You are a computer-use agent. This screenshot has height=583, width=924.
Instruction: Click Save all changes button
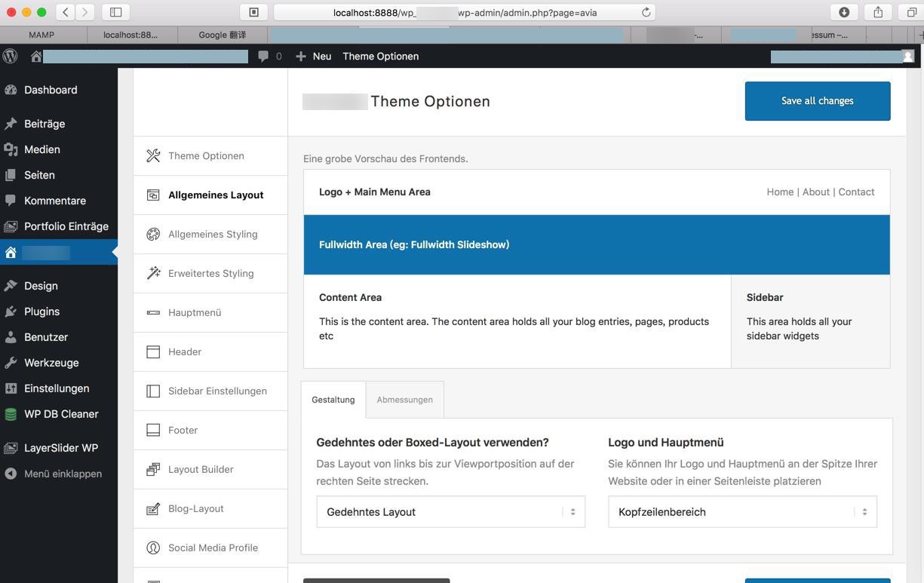tap(817, 101)
